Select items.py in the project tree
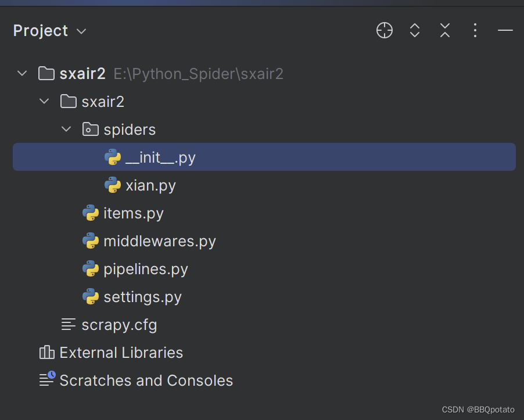 pos(133,213)
